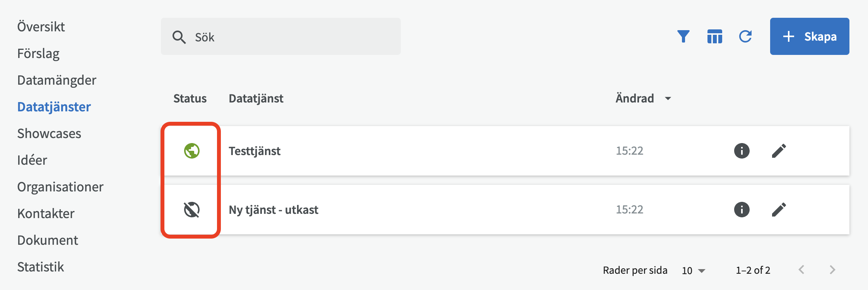Open the column settings table icon
This screenshot has height=290, width=868.
pyautogui.click(x=714, y=36)
